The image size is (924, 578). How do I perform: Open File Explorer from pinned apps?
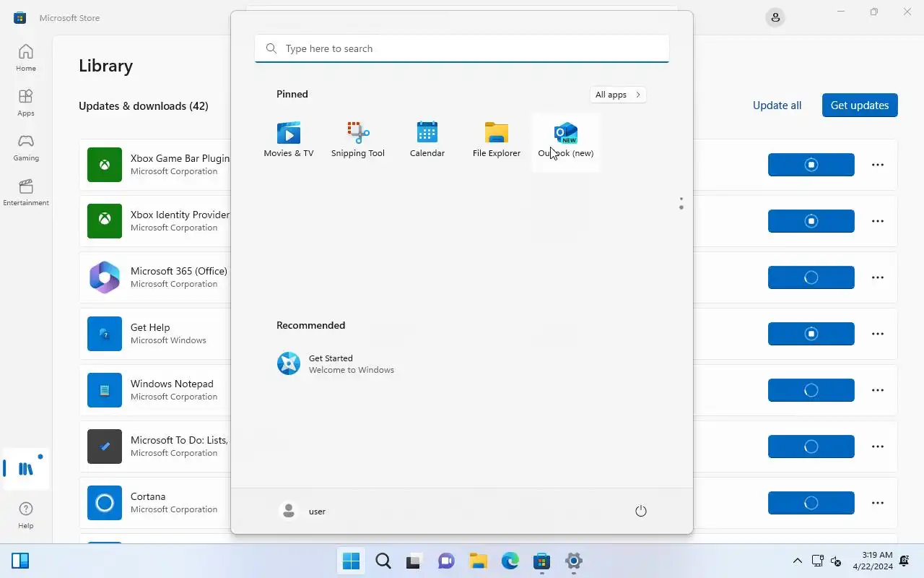tap(497, 140)
